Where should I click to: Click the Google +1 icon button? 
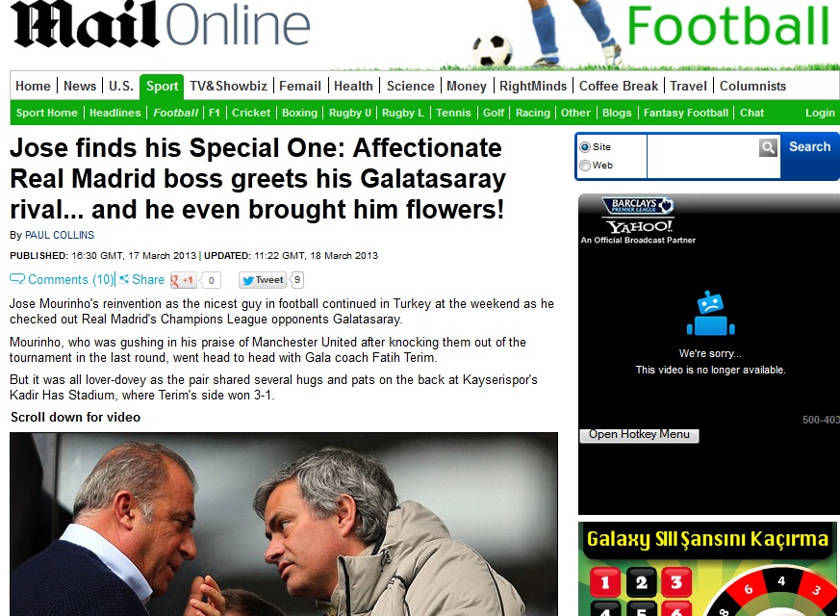click(x=183, y=280)
